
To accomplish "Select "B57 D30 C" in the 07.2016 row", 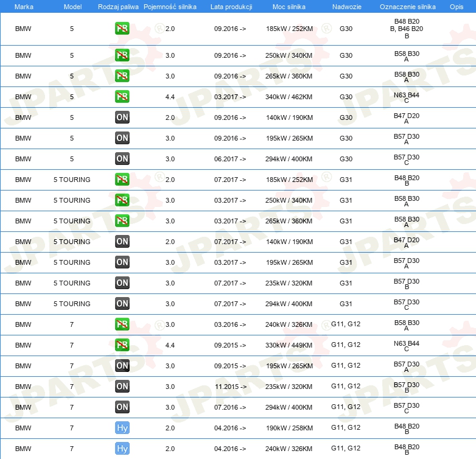I will pos(407,408).
